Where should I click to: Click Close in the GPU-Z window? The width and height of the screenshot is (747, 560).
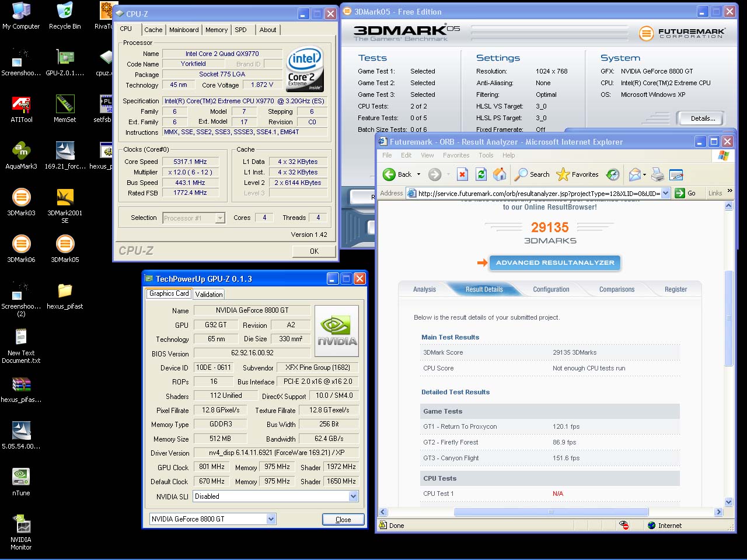[x=343, y=519]
